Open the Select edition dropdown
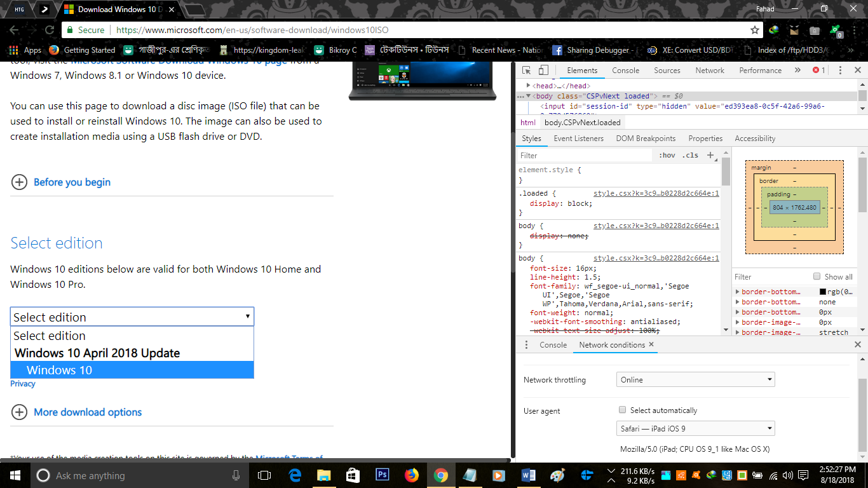868x488 pixels. 132,317
